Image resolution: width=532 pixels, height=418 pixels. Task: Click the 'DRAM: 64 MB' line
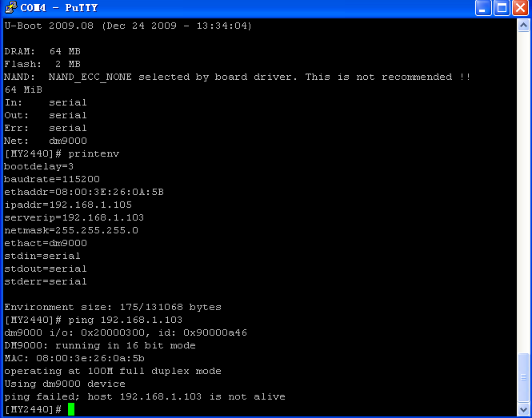[x=42, y=51]
